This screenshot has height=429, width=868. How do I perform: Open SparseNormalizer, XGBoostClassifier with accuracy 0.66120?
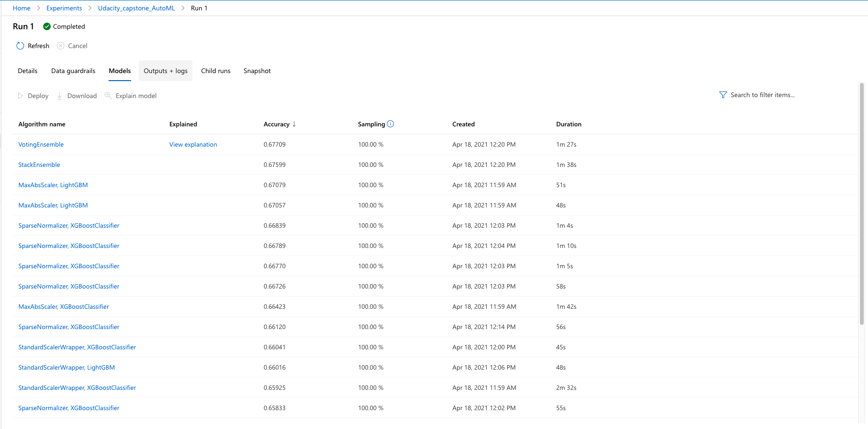click(x=69, y=327)
